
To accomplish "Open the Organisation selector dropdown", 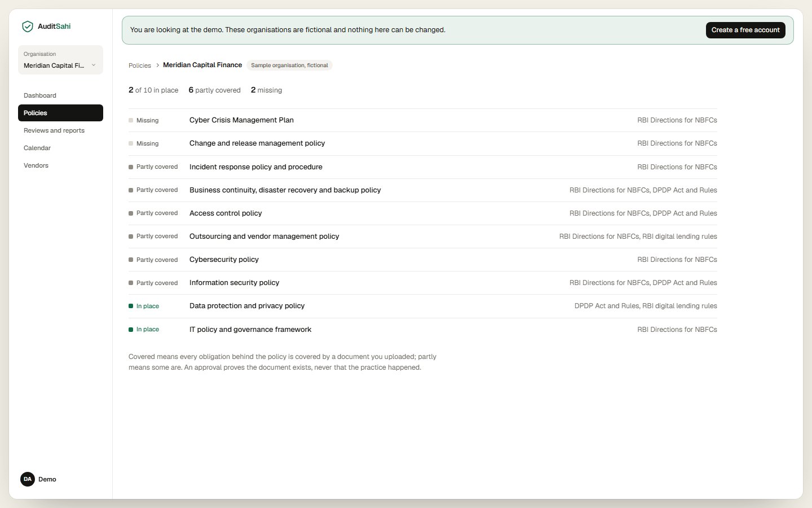I will coord(60,60).
